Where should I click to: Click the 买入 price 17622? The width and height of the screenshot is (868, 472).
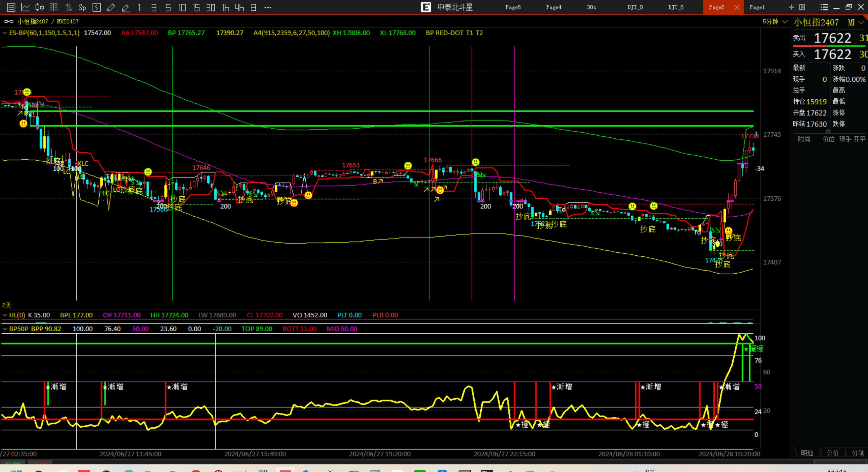(832, 54)
